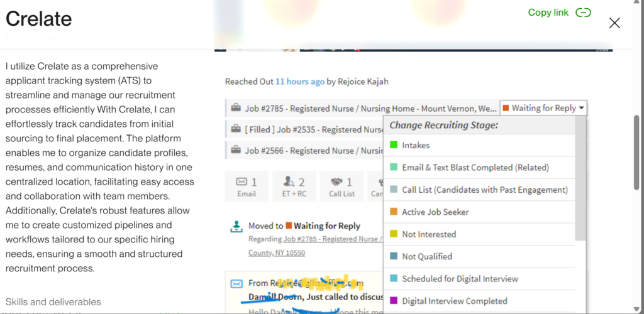Click the Just called to discuss email subject
Screen dimensions: 644x314
coord(316,297)
